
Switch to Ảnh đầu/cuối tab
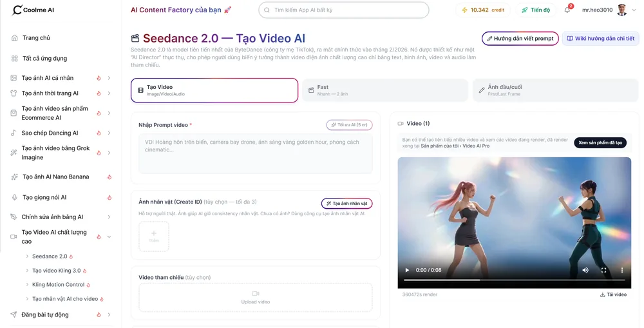[556, 90]
